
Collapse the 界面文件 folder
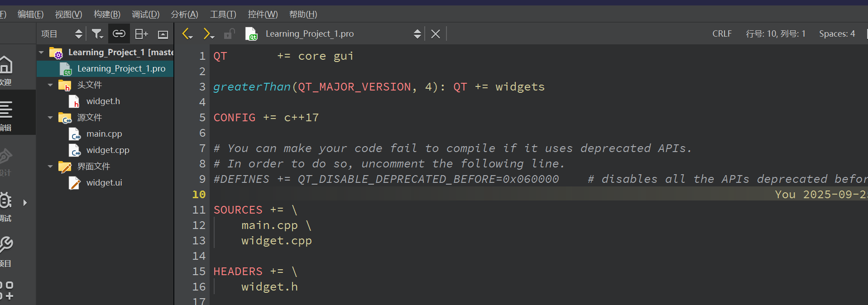[x=50, y=167]
